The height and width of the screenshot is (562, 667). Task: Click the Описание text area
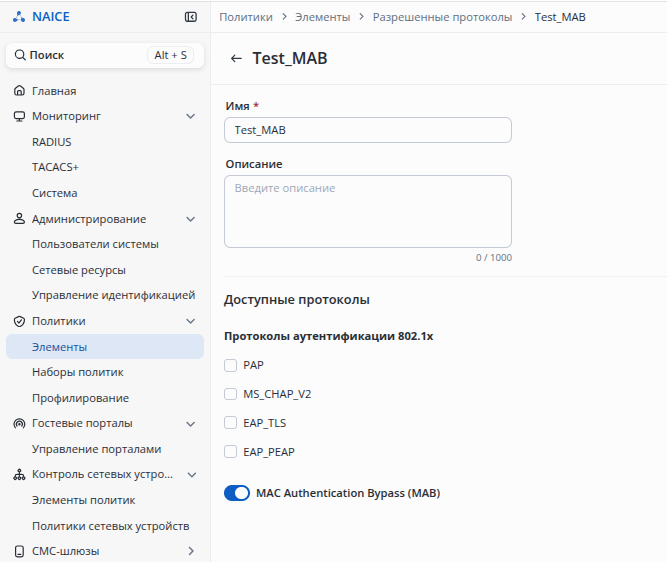367,211
